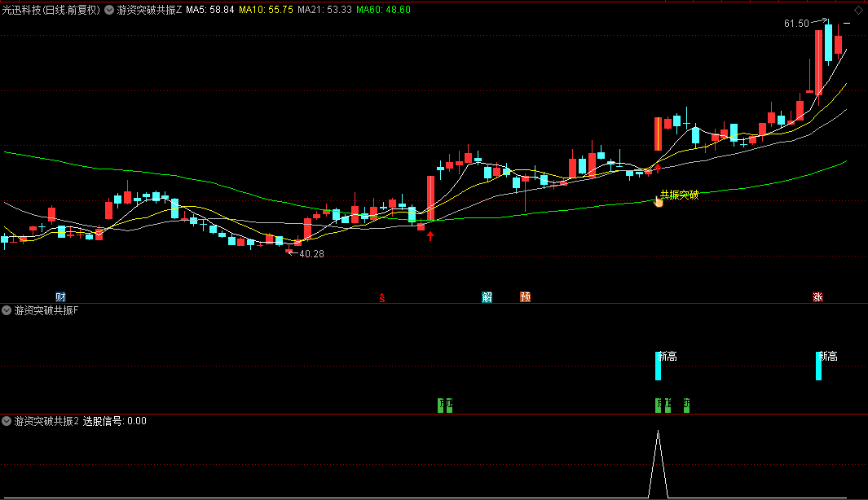Open the 预 forecast info marker
Image resolution: width=868 pixels, height=500 pixels.
click(526, 297)
